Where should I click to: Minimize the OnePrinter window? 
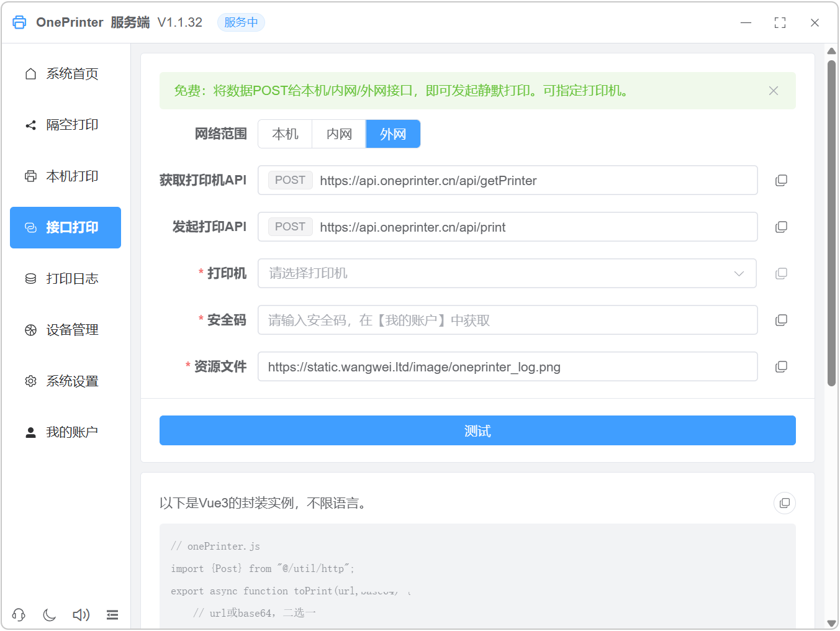[x=746, y=22]
